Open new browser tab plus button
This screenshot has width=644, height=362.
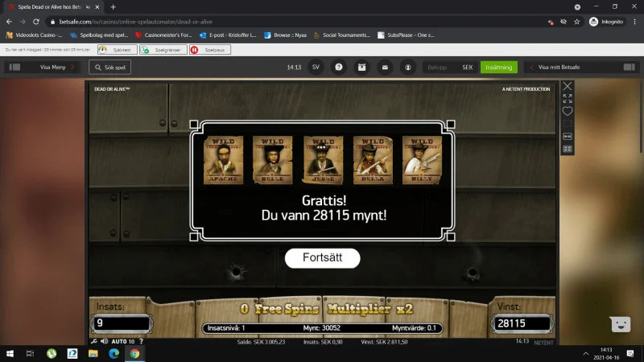tap(113, 7)
